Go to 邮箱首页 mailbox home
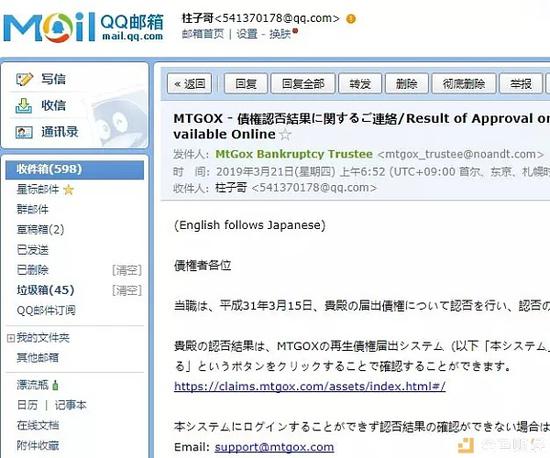Viewport: 550px width, 458px height. click(x=203, y=34)
